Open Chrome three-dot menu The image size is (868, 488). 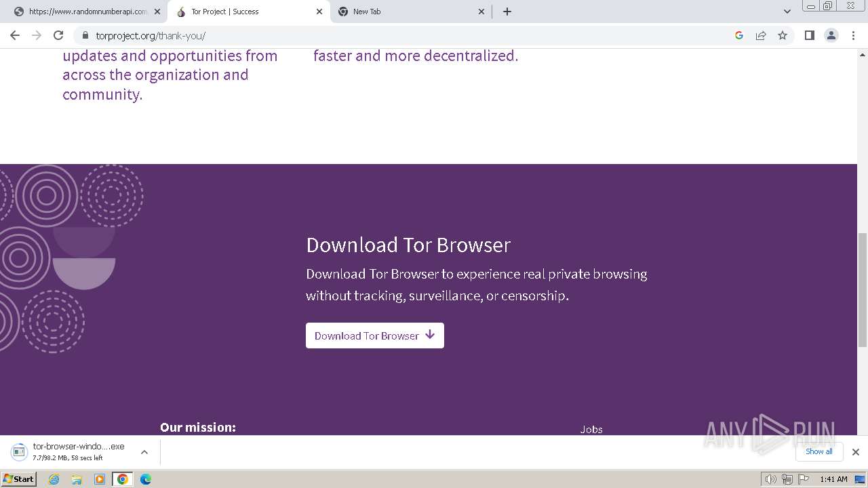pos(853,35)
